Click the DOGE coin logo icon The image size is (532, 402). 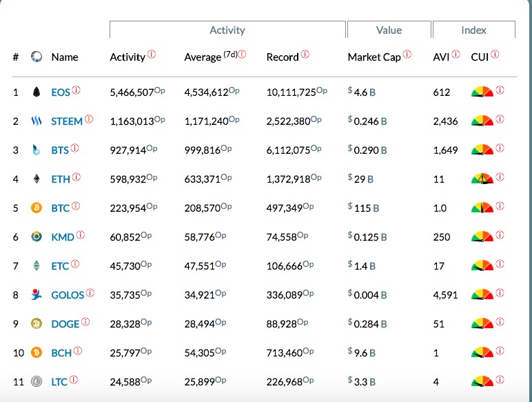[37, 323]
